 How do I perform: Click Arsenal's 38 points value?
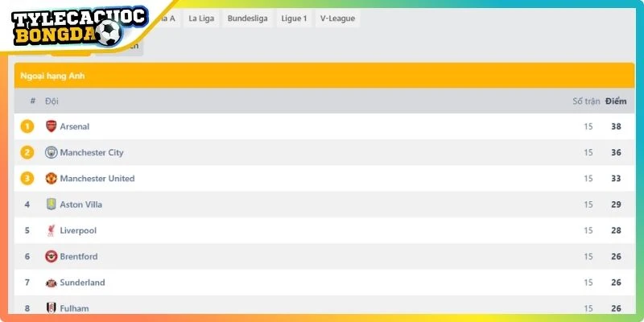(616, 126)
